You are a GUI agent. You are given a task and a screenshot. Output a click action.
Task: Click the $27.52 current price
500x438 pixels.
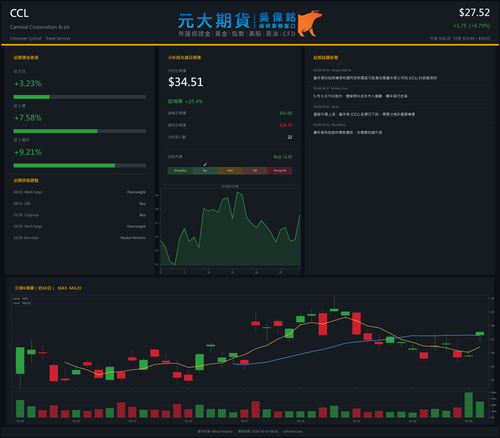tap(474, 13)
